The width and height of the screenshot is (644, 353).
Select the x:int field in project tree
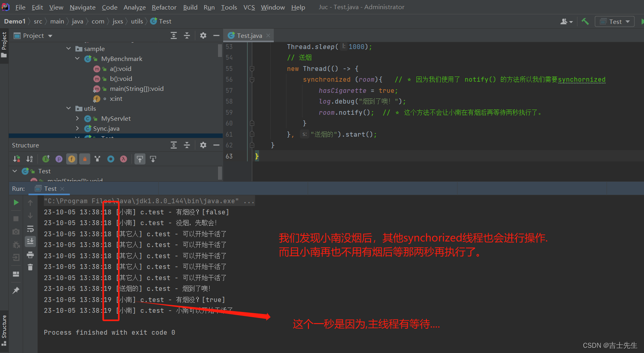(116, 98)
